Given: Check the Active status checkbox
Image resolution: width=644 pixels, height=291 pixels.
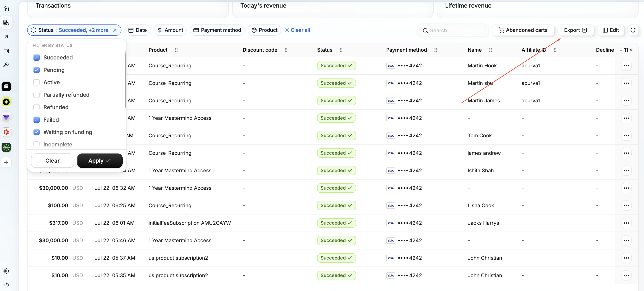Looking at the screenshot, I should (36, 82).
